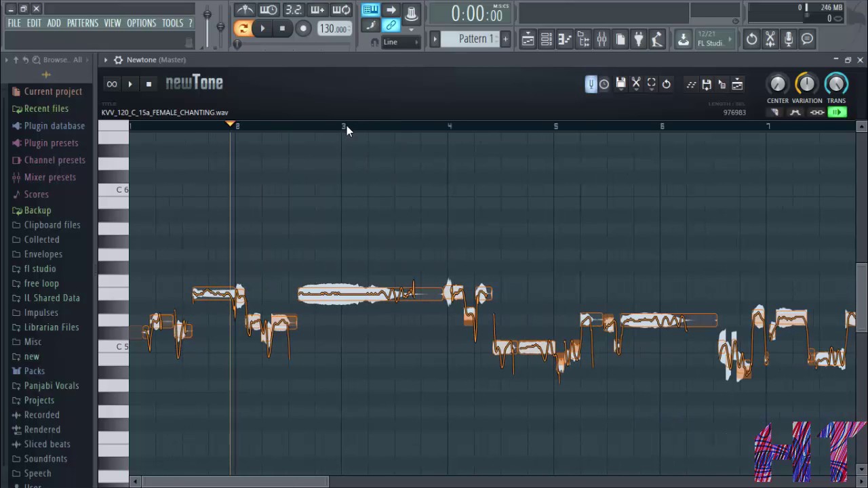868x488 pixels.
Task: Click Newtone drag selection icon
Action: (x=722, y=84)
